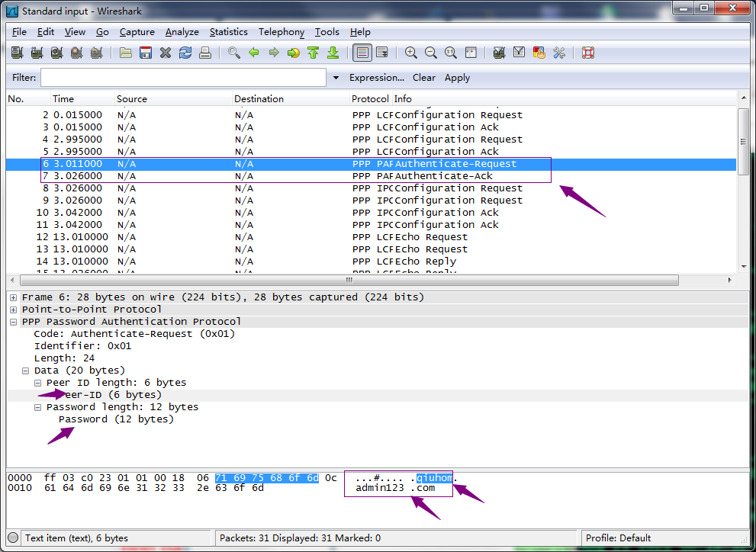This screenshot has height=552, width=756.
Task: Click packet list scroll down arrow
Action: [x=744, y=267]
